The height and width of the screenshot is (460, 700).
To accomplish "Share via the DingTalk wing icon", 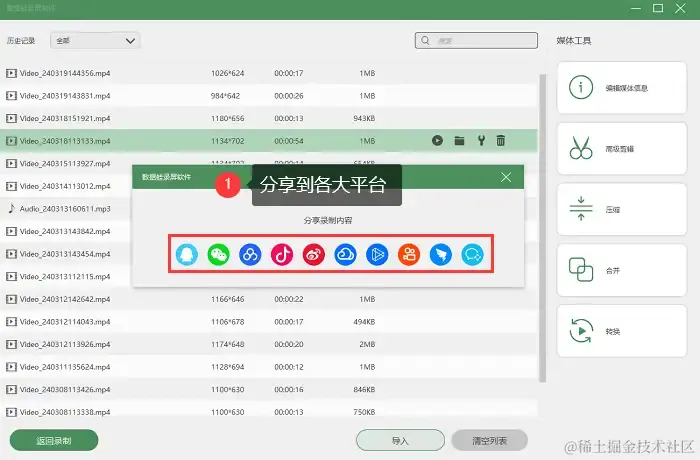I will point(441,255).
